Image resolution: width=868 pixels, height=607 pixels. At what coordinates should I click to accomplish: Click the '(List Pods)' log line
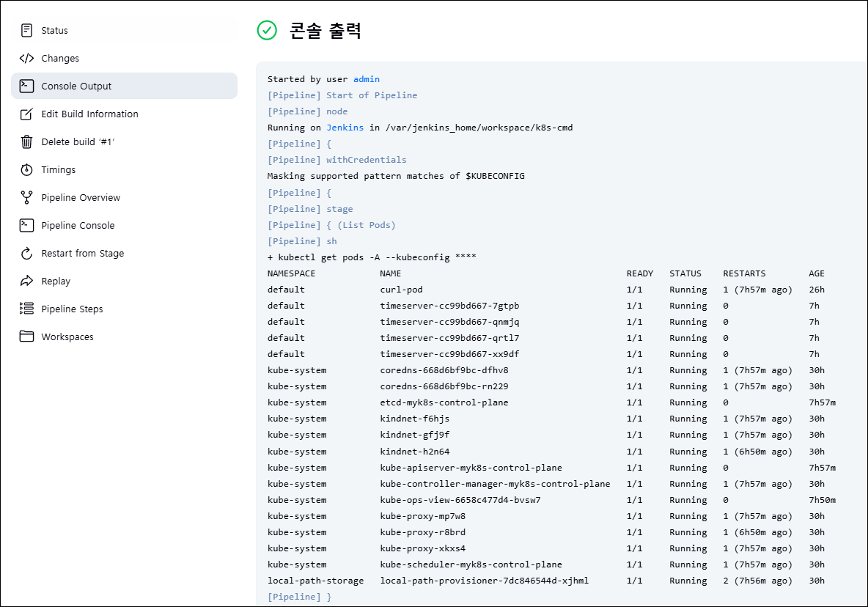[x=331, y=224]
